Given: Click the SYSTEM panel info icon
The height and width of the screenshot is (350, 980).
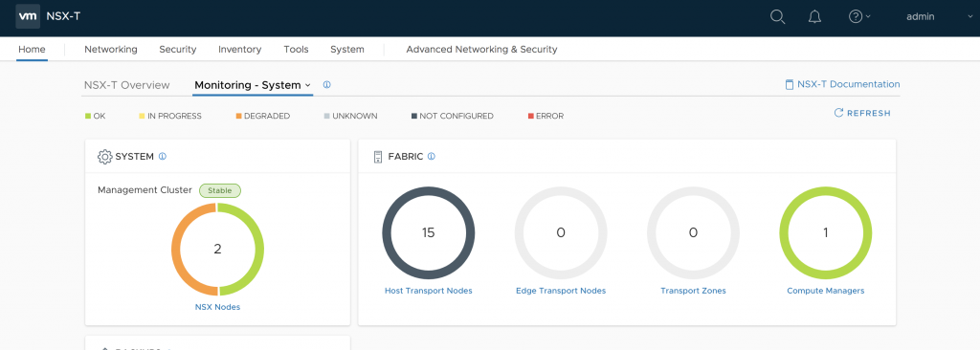Looking at the screenshot, I should (x=163, y=156).
